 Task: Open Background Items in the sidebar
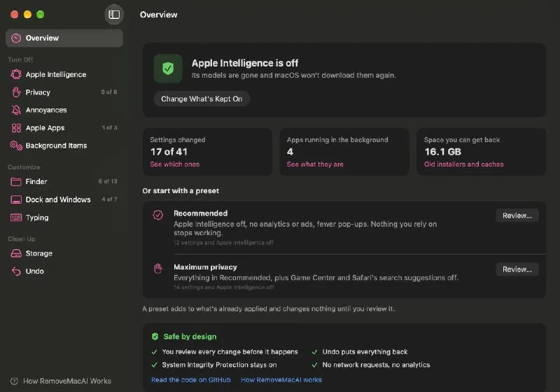pos(64,146)
